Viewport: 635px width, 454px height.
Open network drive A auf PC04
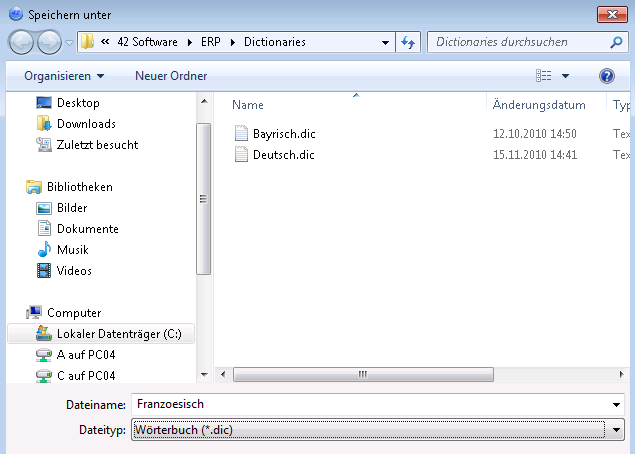(x=86, y=355)
